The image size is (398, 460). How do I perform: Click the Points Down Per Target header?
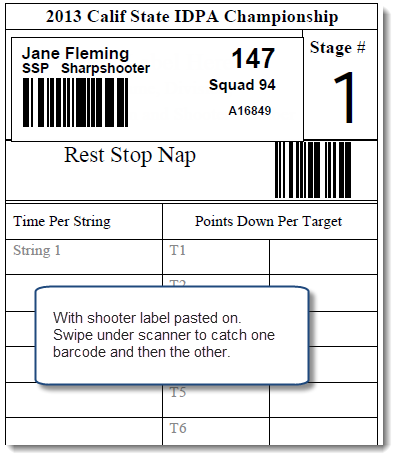point(269,221)
